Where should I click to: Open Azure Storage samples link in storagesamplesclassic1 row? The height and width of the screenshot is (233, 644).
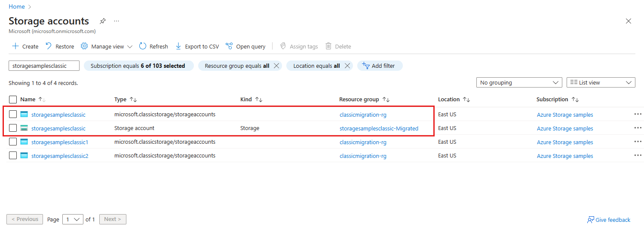565,142
